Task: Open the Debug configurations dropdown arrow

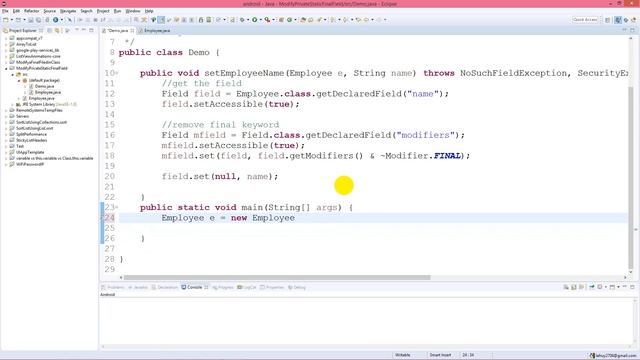Action: pos(248,20)
